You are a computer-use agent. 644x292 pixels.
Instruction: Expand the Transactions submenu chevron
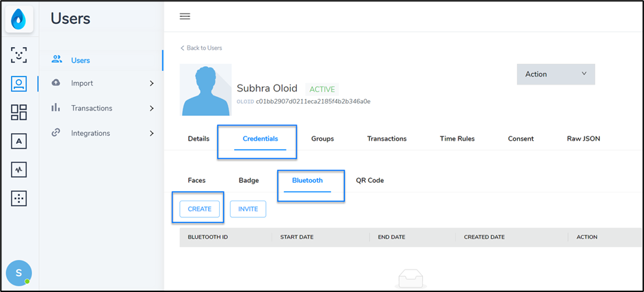coord(151,108)
